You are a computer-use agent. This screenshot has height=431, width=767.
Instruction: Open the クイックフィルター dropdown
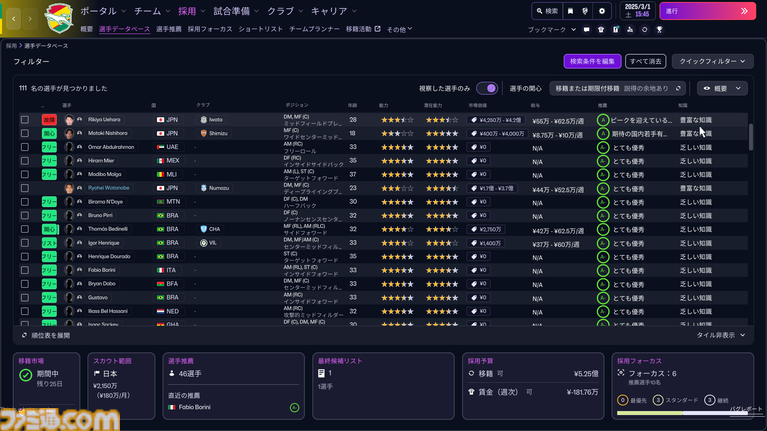[x=710, y=61]
